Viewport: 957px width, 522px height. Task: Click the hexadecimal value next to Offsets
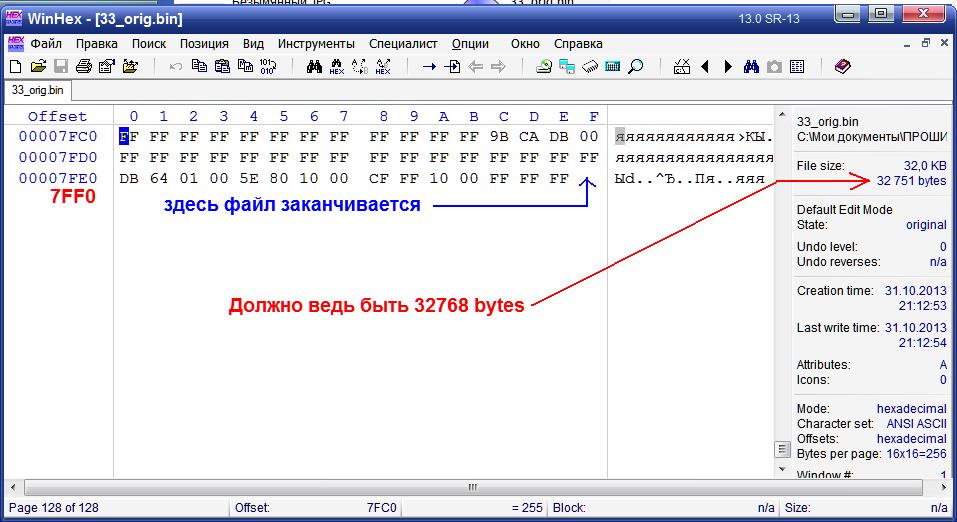[x=912, y=438]
